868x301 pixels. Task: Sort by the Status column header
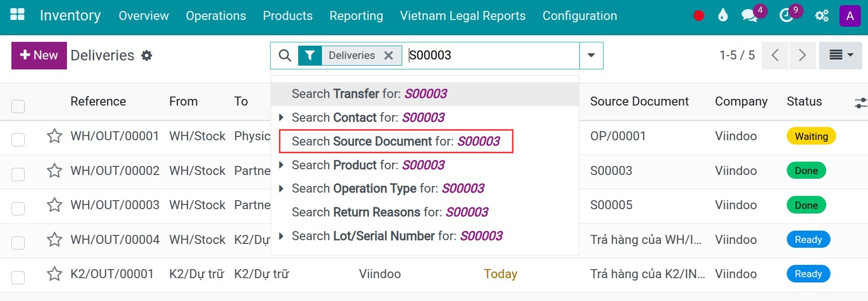pyautogui.click(x=804, y=101)
